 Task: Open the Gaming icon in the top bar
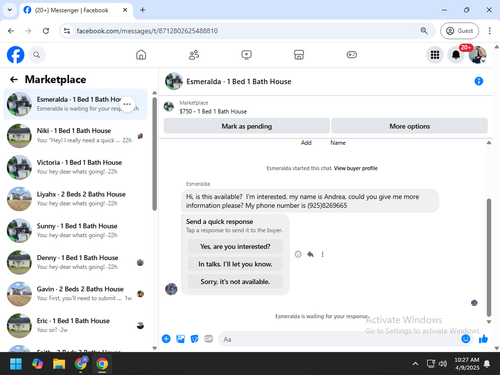click(352, 55)
